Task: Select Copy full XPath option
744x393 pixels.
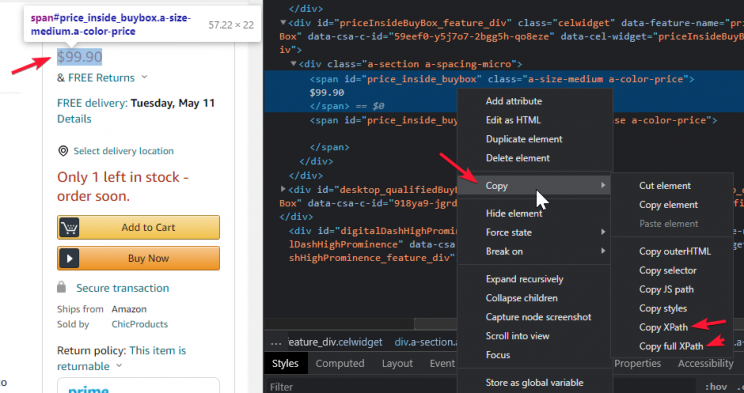Action: coord(671,346)
